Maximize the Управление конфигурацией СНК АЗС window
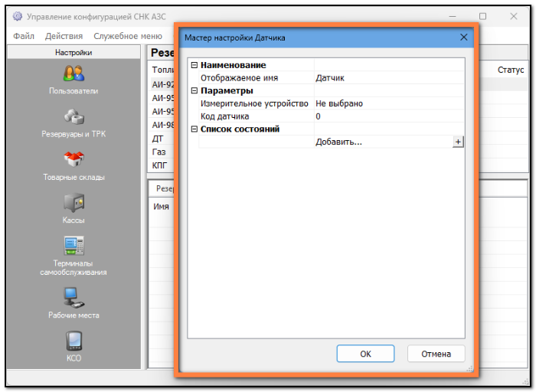 point(482,16)
